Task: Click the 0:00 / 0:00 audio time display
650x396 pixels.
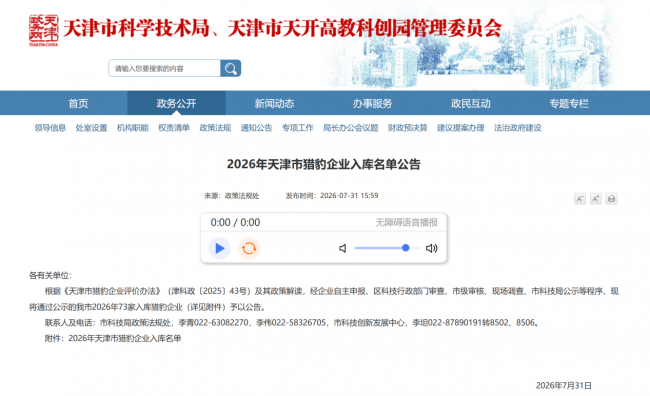Action: (235, 223)
